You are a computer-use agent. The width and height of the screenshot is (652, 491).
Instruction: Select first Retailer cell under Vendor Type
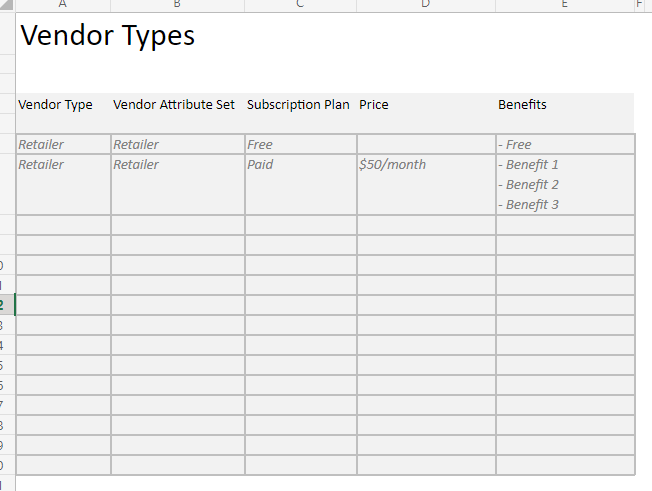click(x=63, y=144)
